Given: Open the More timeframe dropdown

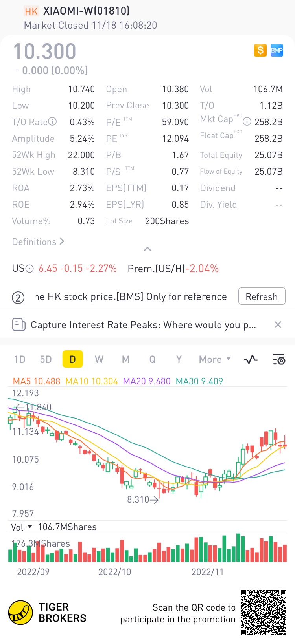Looking at the screenshot, I should click(215, 359).
